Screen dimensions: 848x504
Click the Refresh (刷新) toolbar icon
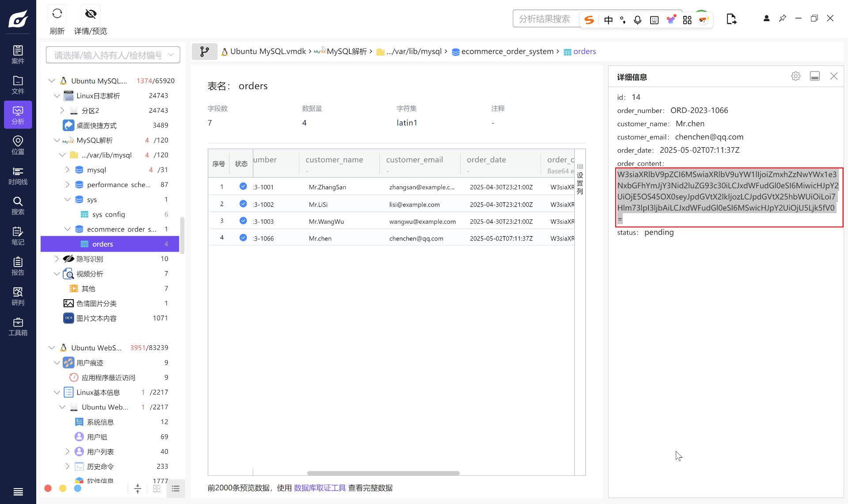coord(57,14)
